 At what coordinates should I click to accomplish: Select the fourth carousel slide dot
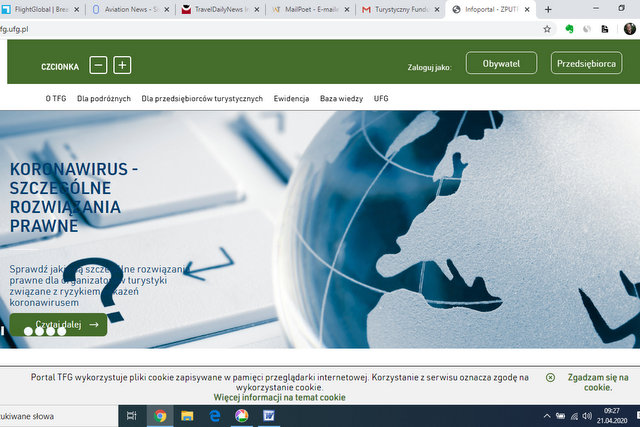[62, 330]
